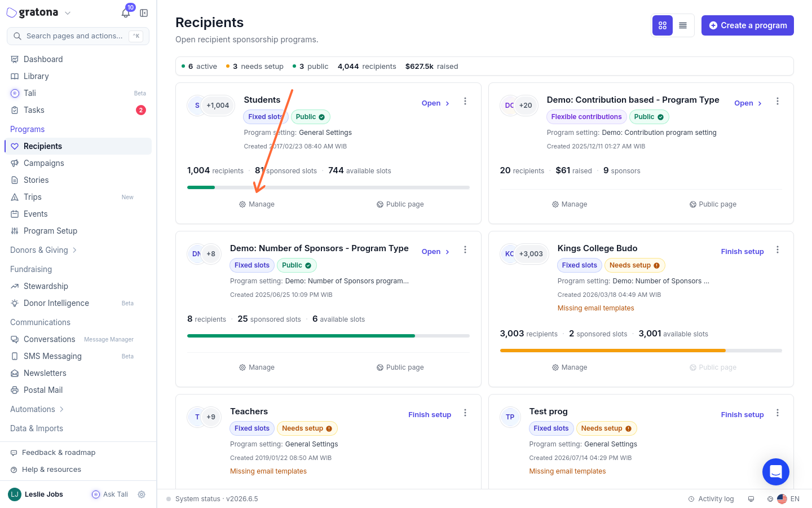Click Kings College Budo orange progress bar

click(641, 351)
